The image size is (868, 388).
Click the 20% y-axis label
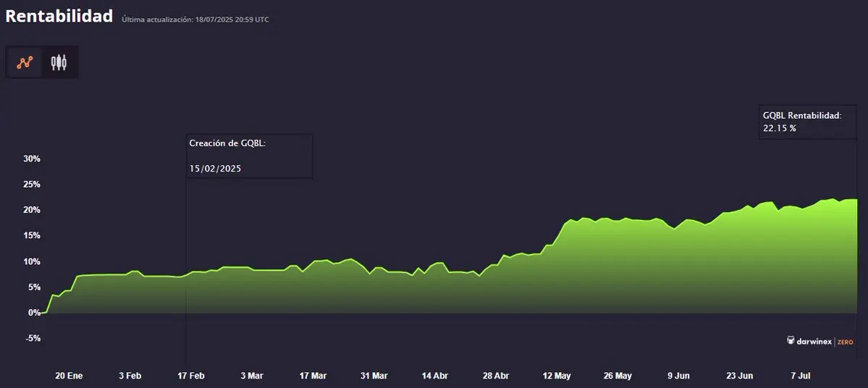tap(32, 210)
